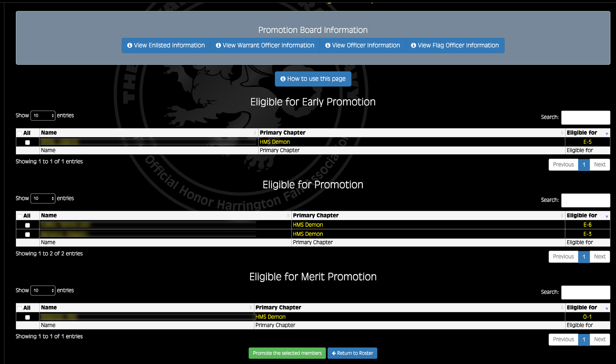The image size is (616, 364).
Task: Open Show entries dropdown under Merit Promotion
Action: pos(43,290)
